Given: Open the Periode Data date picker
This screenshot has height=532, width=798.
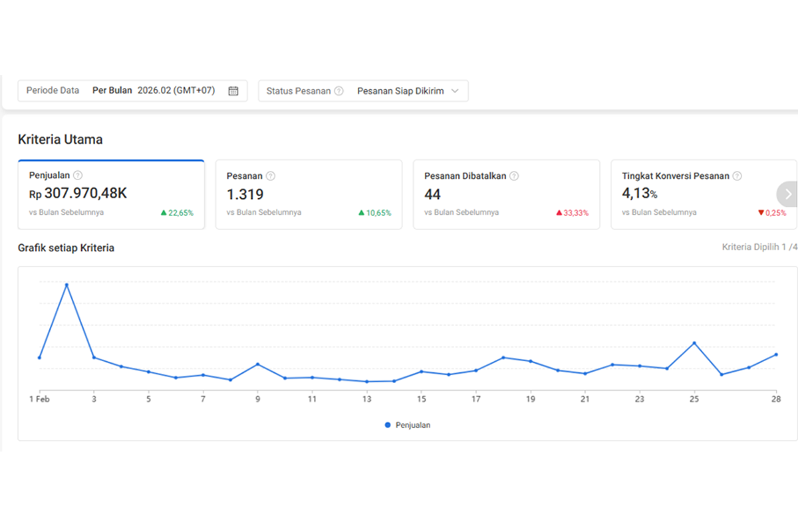Looking at the screenshot, I should [x=133, y=91].
